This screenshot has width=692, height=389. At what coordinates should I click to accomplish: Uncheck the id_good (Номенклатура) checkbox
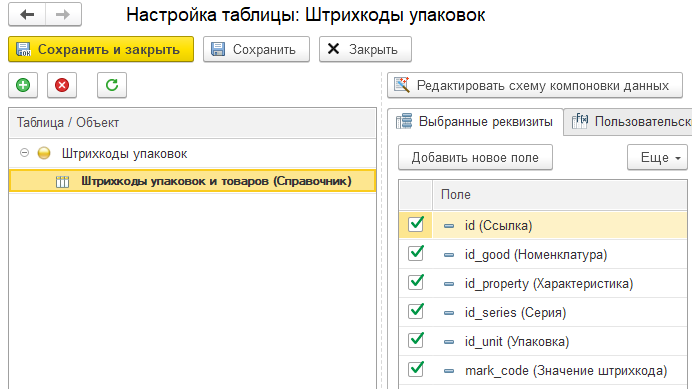point(416,253)
